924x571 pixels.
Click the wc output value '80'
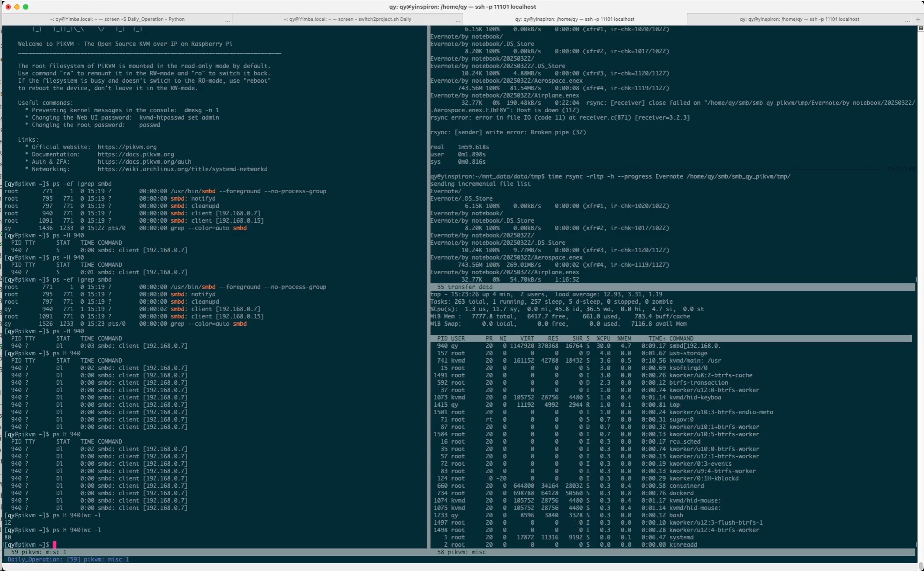[8, 537]
